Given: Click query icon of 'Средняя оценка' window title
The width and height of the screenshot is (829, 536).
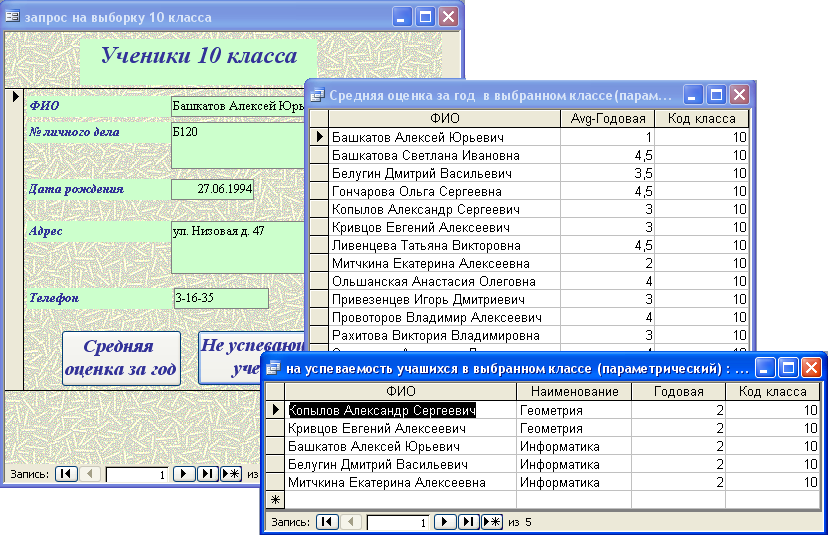Looking at the screenshot, I should [x=317, y=95].
